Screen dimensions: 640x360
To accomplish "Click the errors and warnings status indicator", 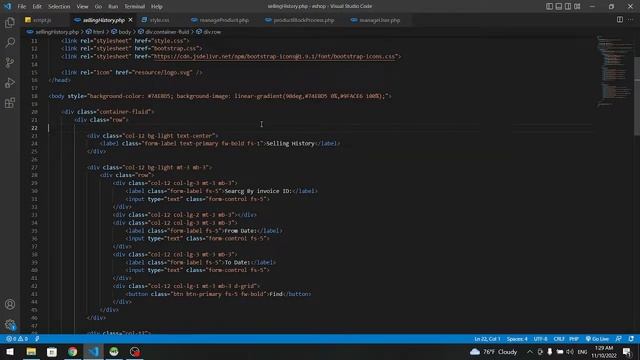I will [x=17, y=339].
